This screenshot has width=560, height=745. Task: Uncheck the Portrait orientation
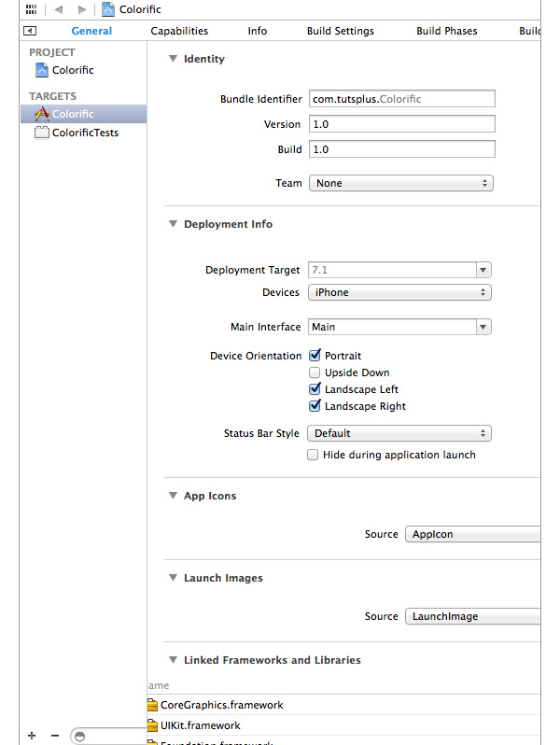(x=315, y=356)
